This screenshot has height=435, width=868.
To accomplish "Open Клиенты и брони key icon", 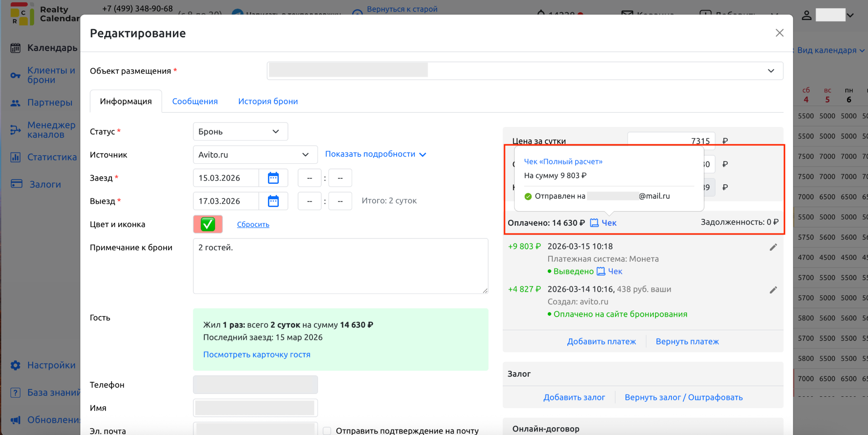I will [x=15, y=76].
